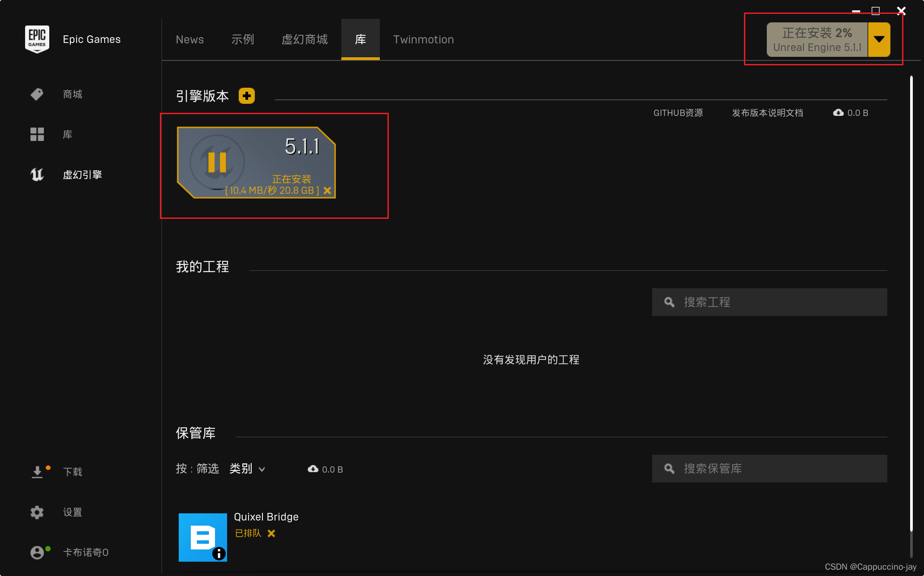The width and height of the screenshot is (924, 576).
Task: Open Quixel Bridge info badge
Action: point(219,554)
